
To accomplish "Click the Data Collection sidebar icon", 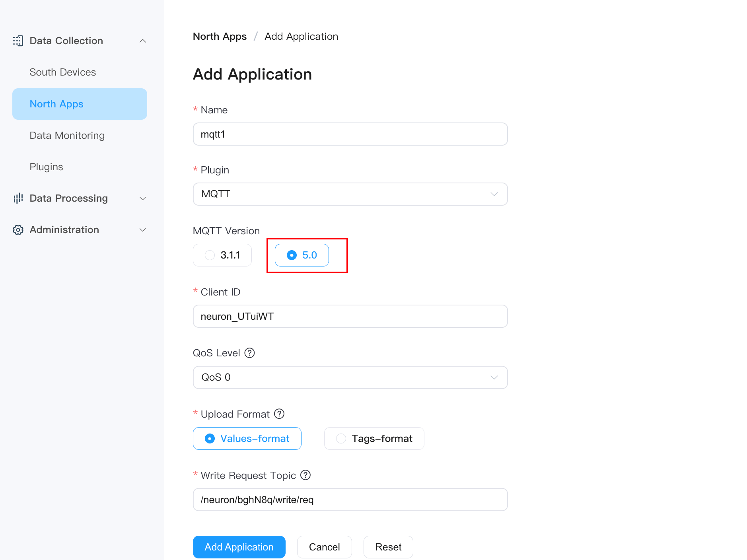I will point(18,41).
